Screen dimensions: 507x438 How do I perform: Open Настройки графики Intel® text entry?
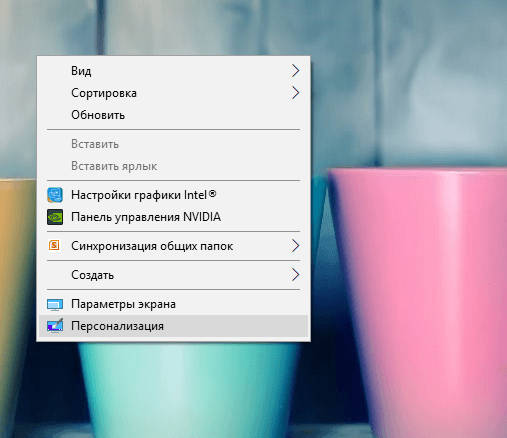(x=144, y=195)
